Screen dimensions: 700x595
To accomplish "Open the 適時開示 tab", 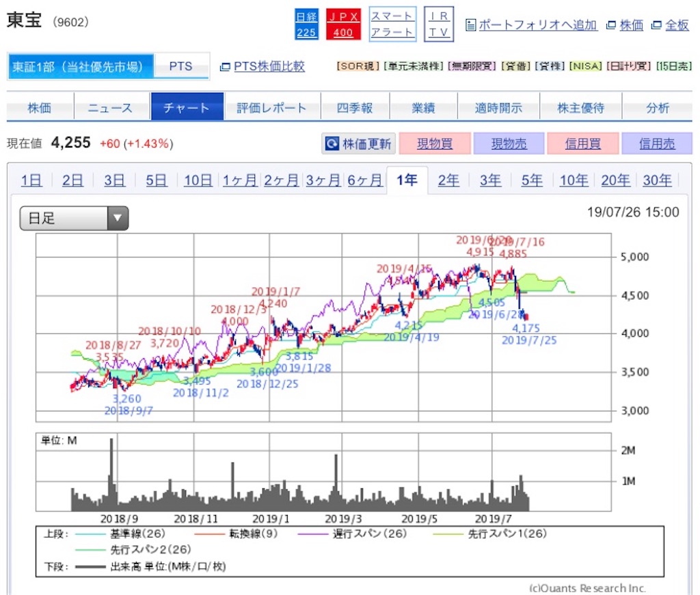I will (x=498, y=107).
